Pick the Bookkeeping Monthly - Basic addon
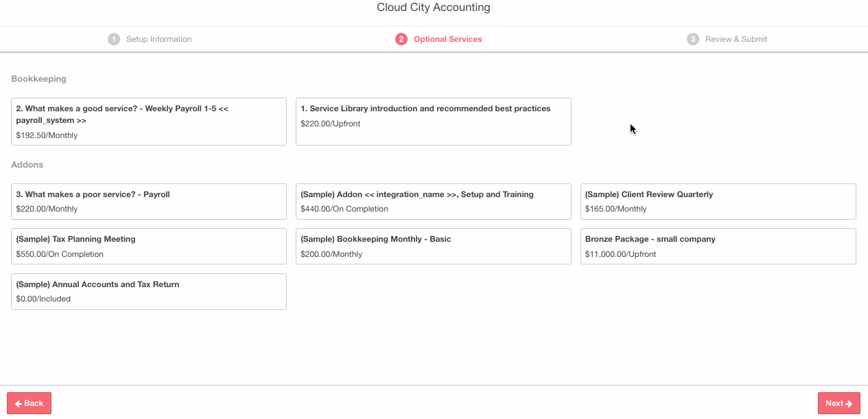Screen dimensions: 868x419 (x=433, y=246)
